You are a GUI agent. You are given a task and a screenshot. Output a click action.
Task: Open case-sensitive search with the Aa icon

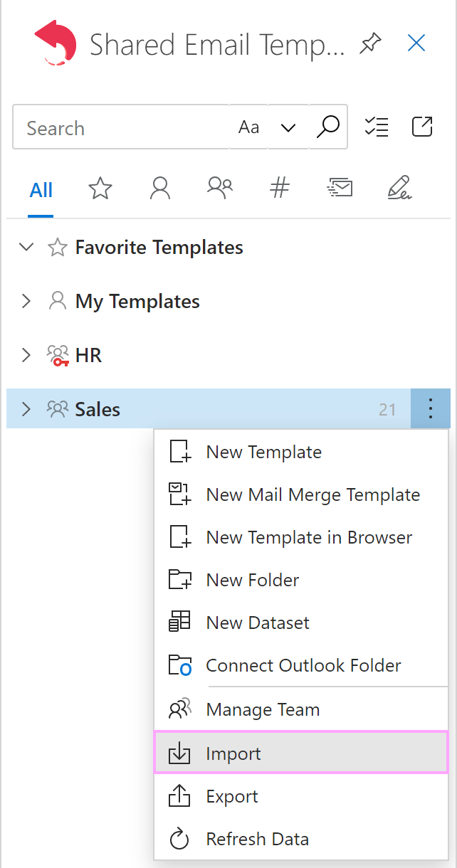coord(248,127)
